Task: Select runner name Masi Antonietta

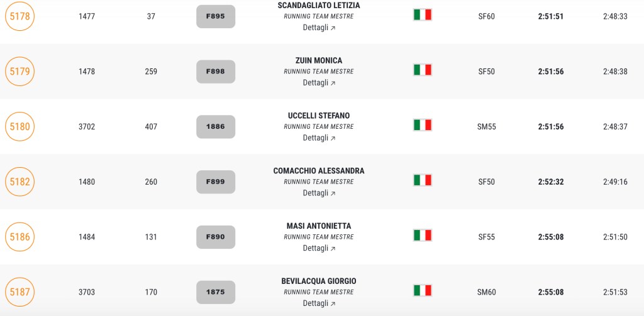Action: (319, 226)
